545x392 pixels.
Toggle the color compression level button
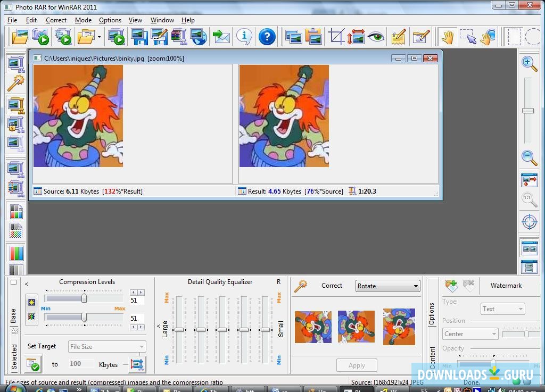pyautogui.click(x=32, y=316)
